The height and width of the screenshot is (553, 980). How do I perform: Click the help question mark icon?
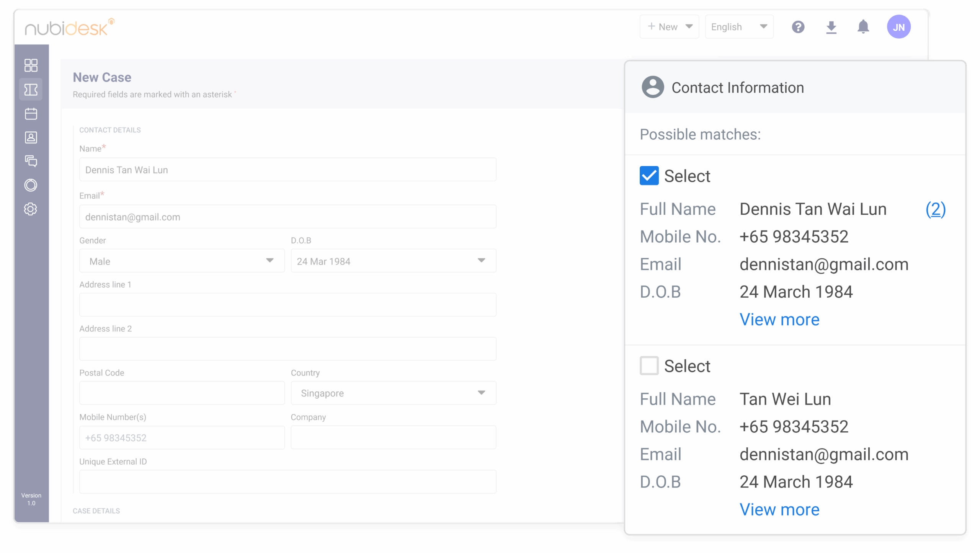click(798, 27)
